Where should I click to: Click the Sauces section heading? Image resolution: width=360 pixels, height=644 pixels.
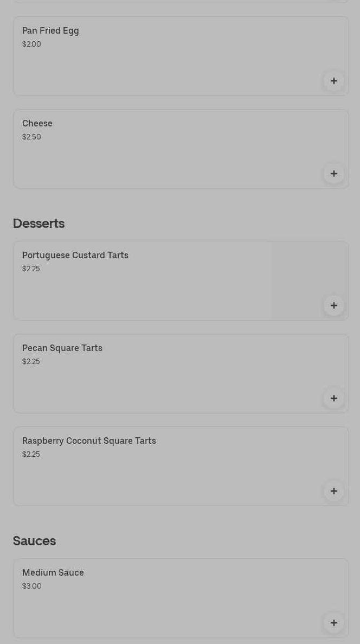tap(34, 541)
